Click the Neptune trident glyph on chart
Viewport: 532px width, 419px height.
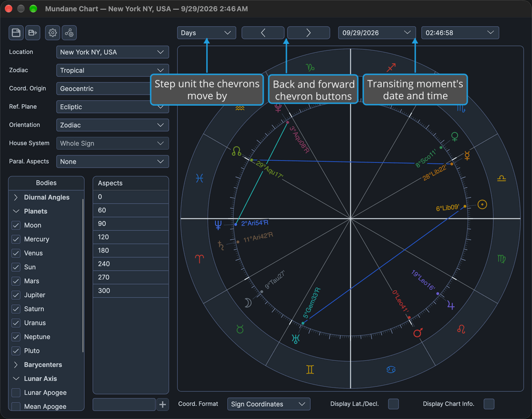coord(218,225)
